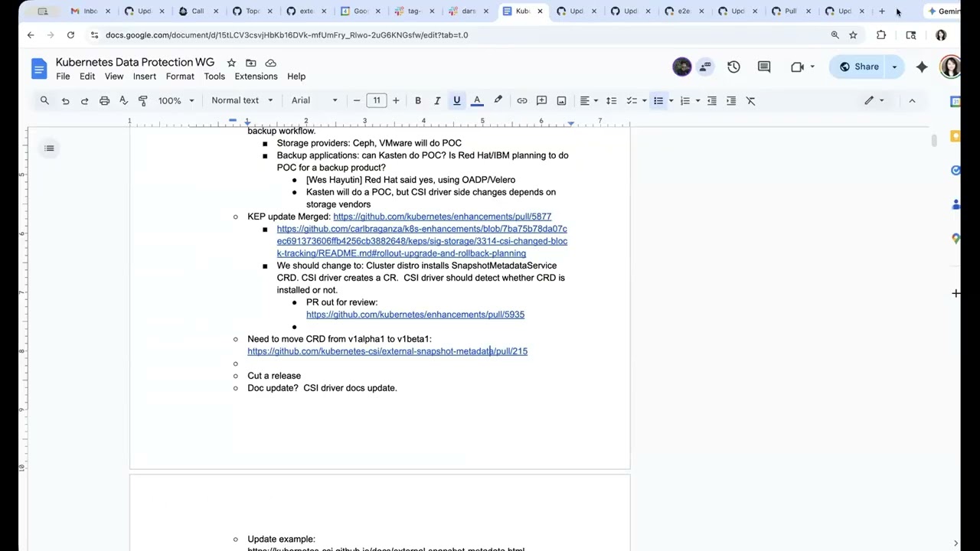Reload the browser page
Image resolution: width=980 pixels, height=551 pixels.
70,35
